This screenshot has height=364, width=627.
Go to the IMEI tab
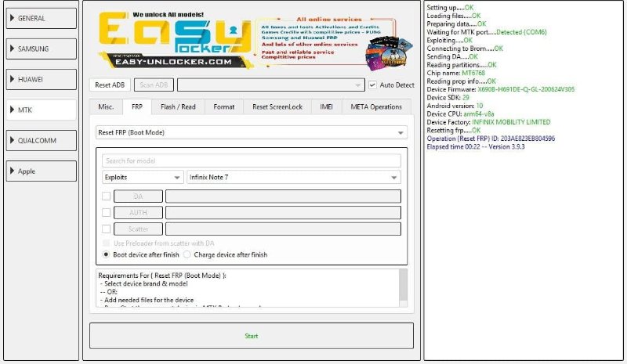coord(326,107)
